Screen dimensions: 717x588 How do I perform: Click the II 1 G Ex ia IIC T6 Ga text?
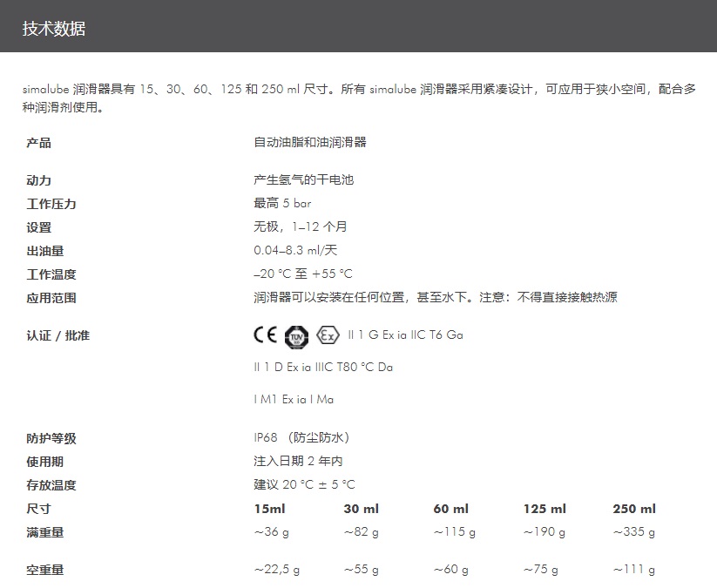point(406,335)
